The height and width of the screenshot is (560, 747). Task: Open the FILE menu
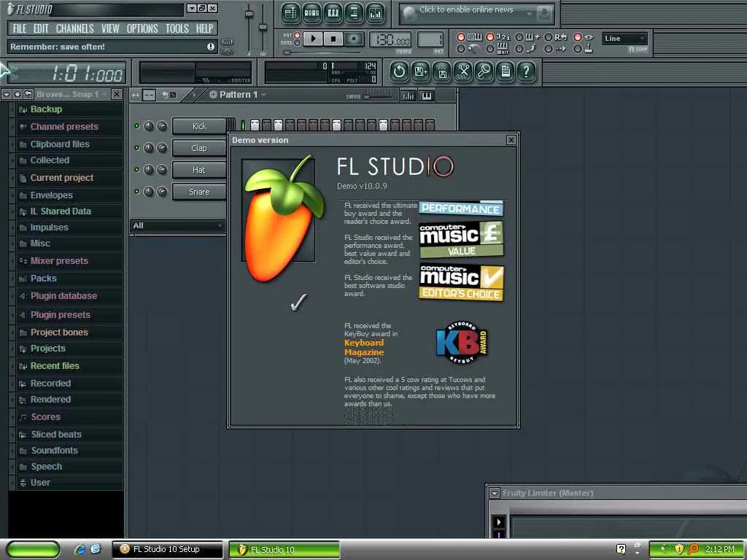click(20, 28)
